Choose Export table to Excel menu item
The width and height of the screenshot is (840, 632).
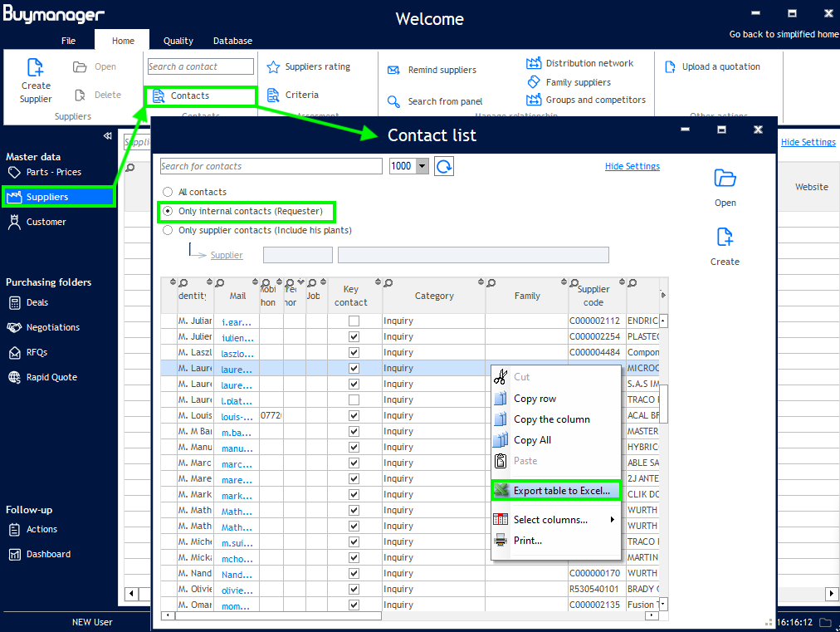click(x=561, y=491)
